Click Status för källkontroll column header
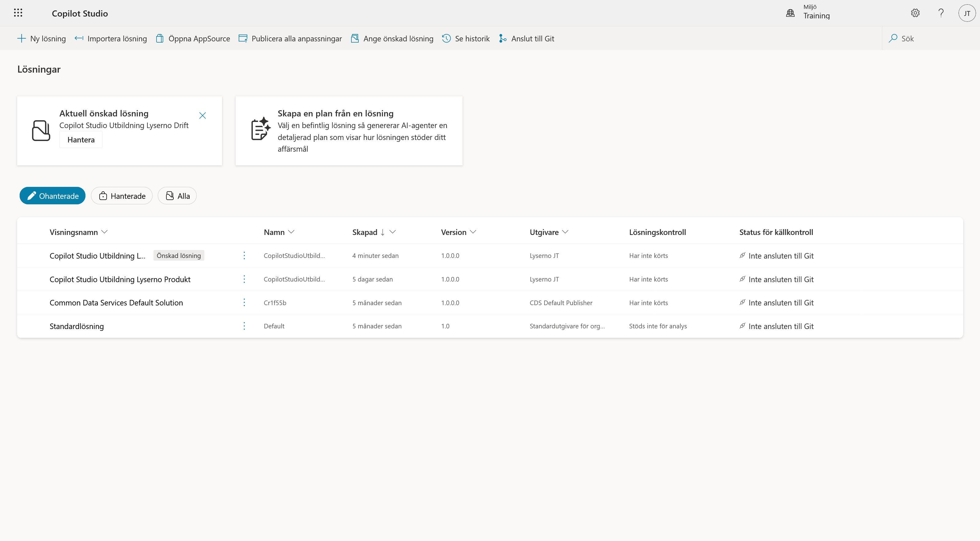Viewport: 980px width, 541px height. (776, 232)
